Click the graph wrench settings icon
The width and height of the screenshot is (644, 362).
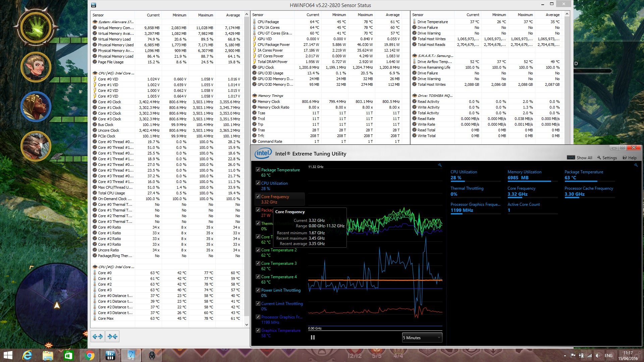[x=440, y=165]
